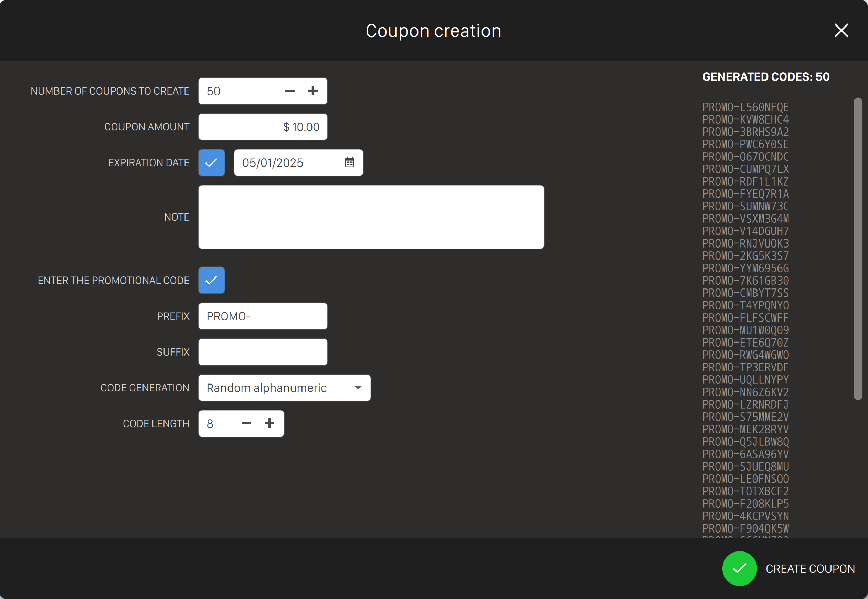Screen dimensions: 868x599
Task: Expand the code generation dropdown arrow
Action: [x=358, y=387]
